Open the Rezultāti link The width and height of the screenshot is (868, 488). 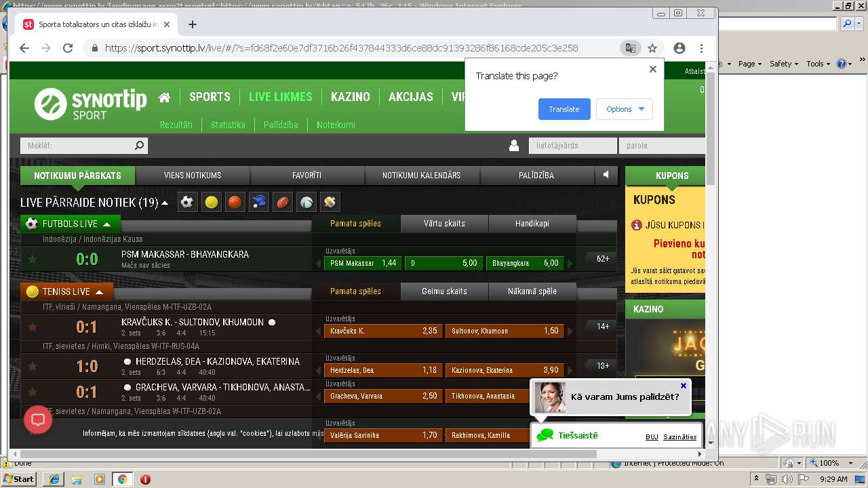pos(176,125)
